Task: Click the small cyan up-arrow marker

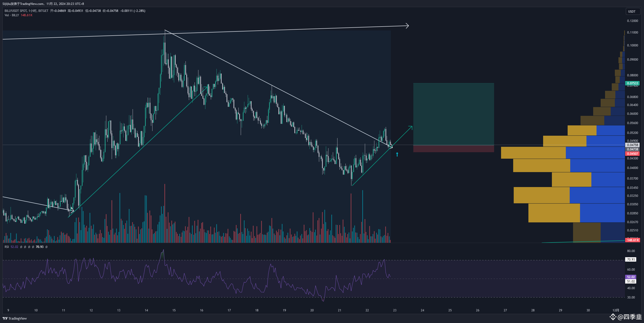Action: [397, 154]
